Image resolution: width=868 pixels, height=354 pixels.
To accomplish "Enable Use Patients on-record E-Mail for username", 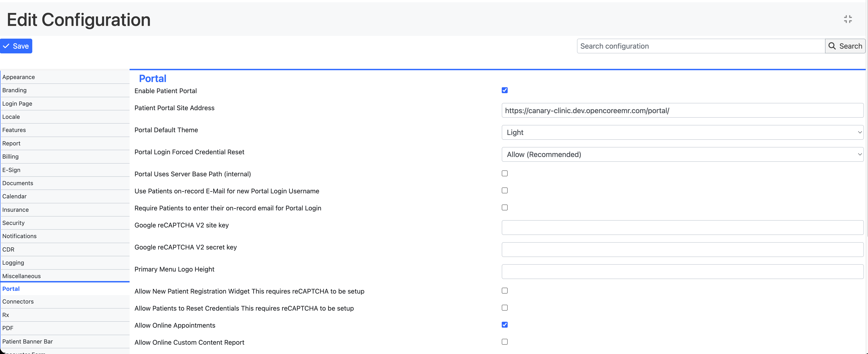I will [504, 190].
